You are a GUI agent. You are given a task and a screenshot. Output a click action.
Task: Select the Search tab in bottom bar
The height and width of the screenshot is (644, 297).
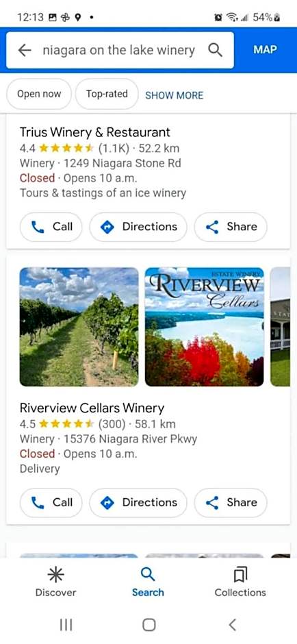tap(148, 582)
